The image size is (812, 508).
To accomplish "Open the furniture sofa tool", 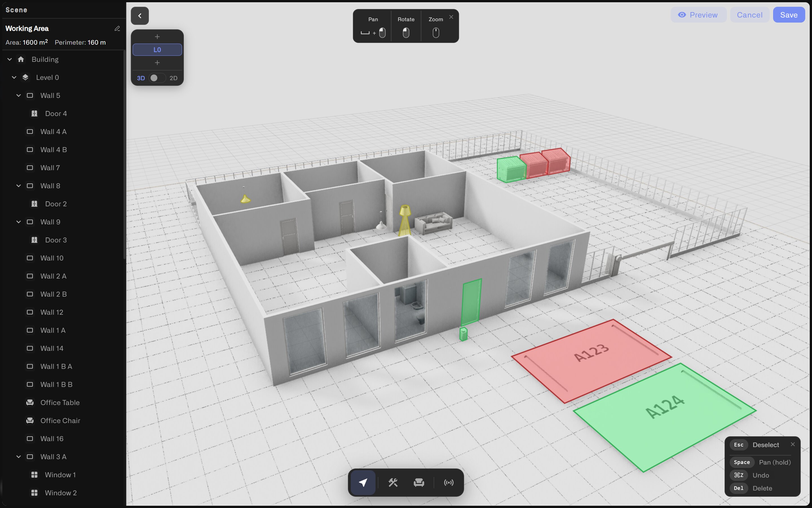I will click(419, 483).
